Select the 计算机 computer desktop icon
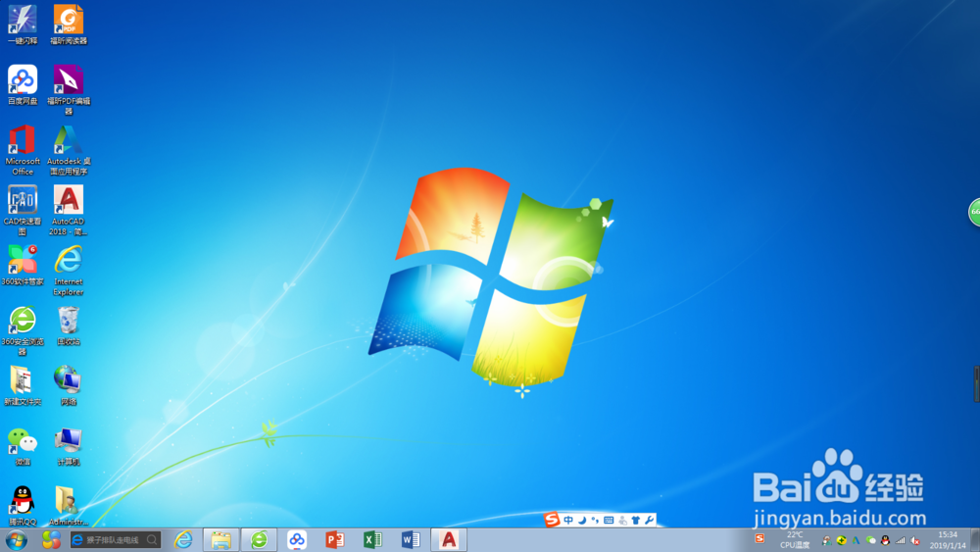Screen dimensions: 980x552 click(x=69, y=446)
